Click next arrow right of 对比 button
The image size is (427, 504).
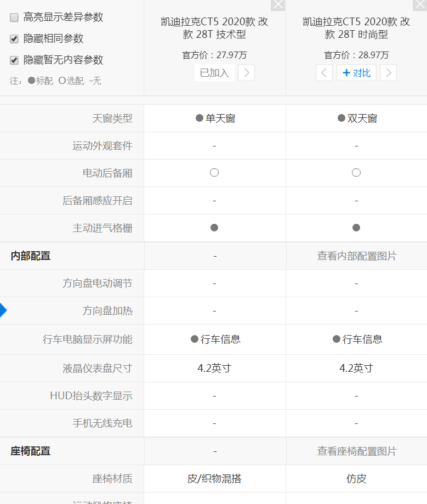coord(389,73)
